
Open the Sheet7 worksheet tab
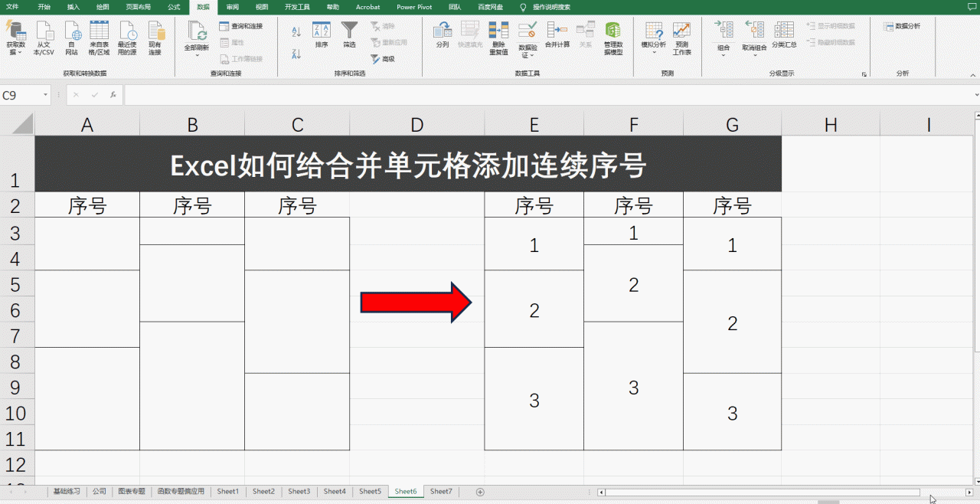click(441, 492)
